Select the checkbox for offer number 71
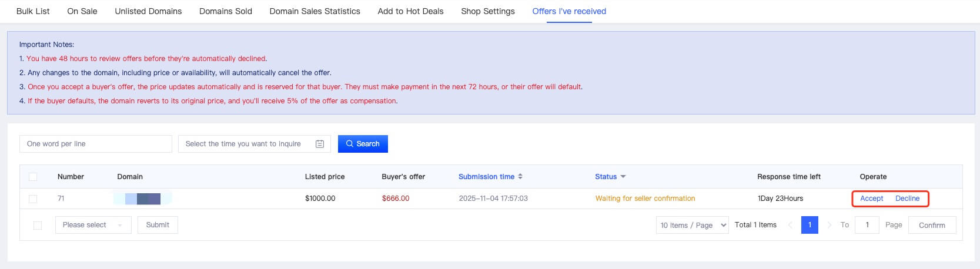 [33, 199]
